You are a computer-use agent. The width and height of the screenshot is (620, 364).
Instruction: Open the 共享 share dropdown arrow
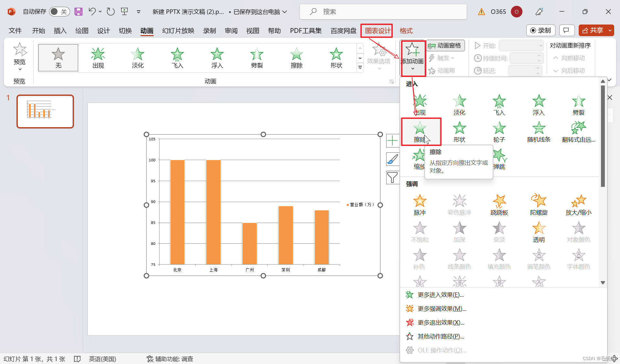(610, 30)
